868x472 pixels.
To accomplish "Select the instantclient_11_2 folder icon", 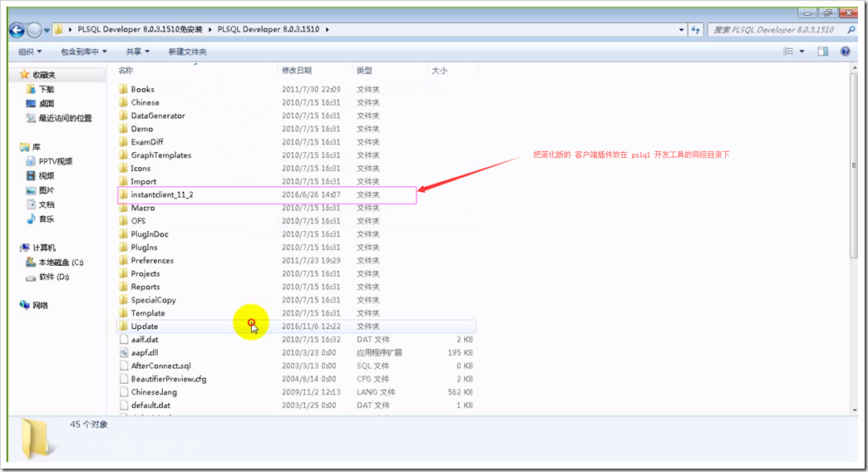I will [x=123, y=194].
